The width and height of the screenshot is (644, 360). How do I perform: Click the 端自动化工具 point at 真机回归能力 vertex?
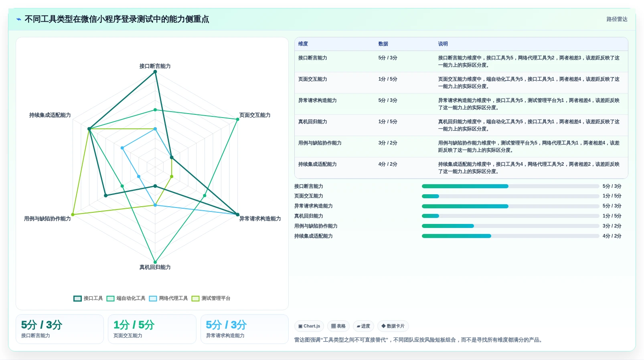(155, 262)
